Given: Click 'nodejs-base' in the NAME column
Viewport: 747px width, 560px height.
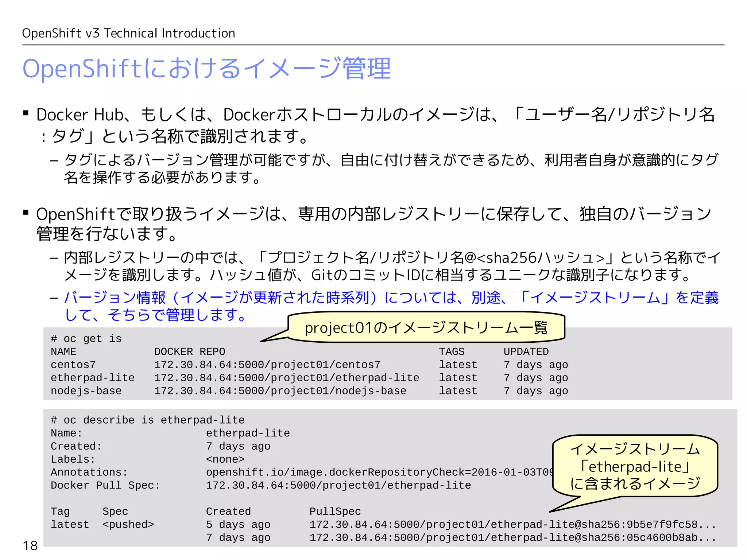Looking at the screenshot, I should [86, 391].
